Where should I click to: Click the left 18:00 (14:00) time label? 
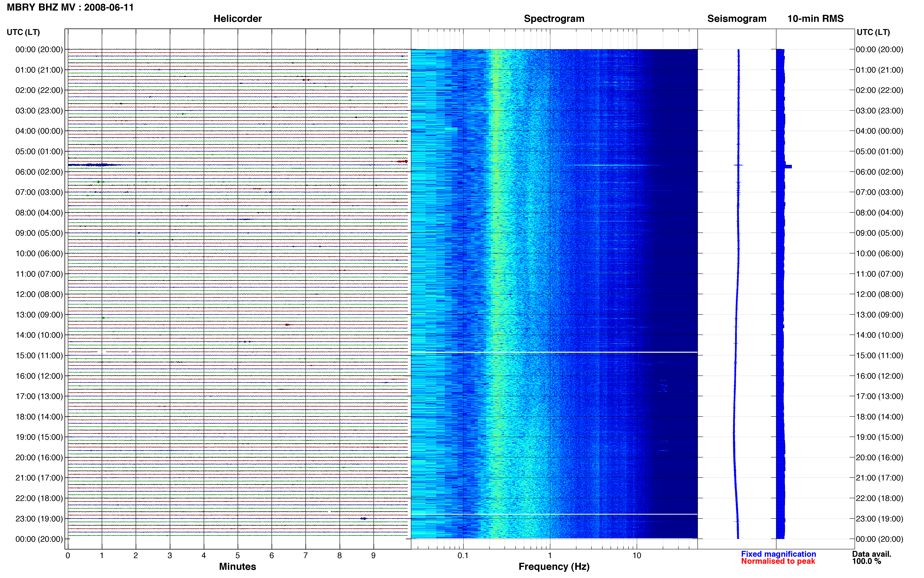pos(39,417)
